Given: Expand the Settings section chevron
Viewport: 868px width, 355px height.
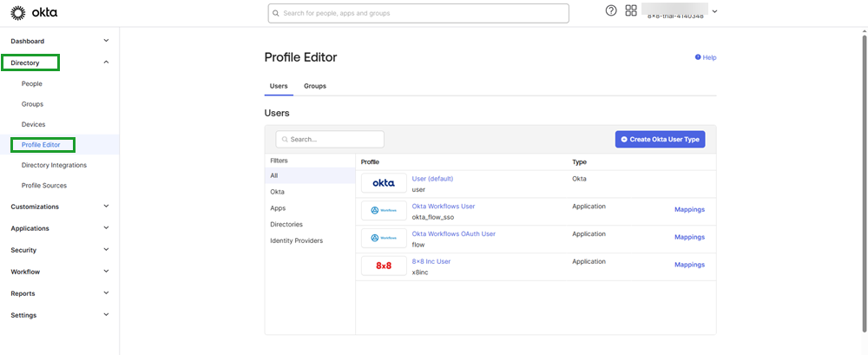Looking at the screenshot, I should pos(107,314).
